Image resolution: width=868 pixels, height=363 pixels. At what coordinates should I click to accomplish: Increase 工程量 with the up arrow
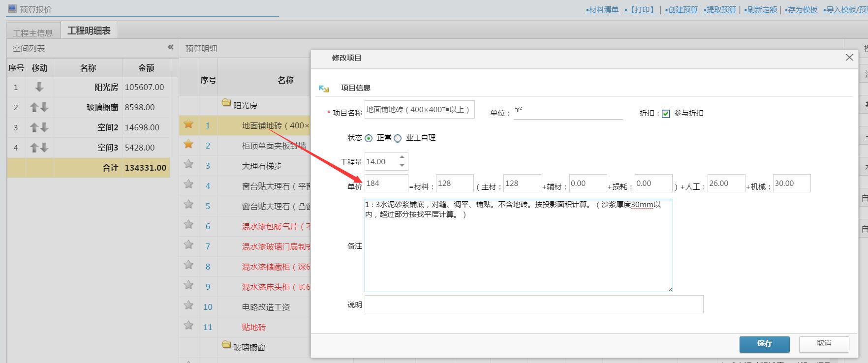click(402, 157)
